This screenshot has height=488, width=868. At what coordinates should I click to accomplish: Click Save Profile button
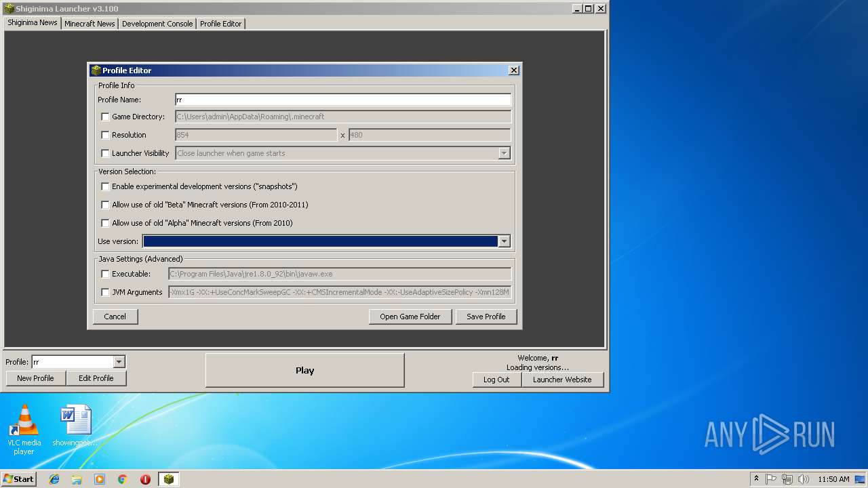[486, 317]
